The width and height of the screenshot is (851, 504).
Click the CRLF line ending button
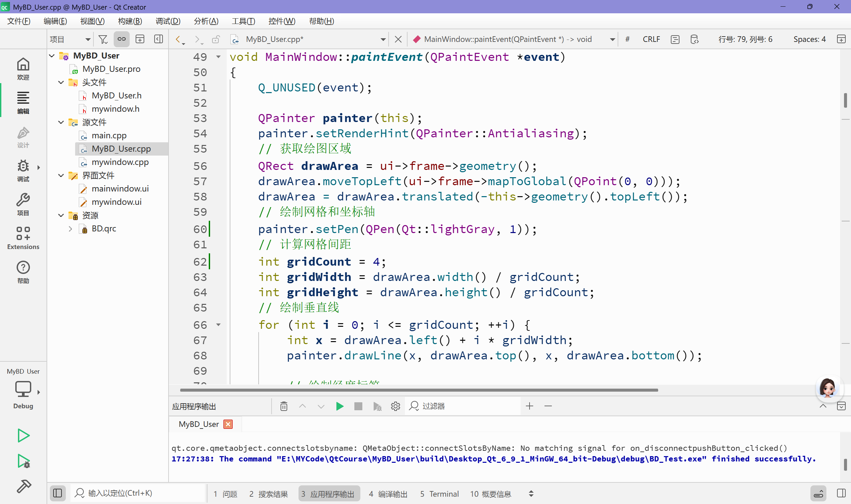tap(651, 40)
